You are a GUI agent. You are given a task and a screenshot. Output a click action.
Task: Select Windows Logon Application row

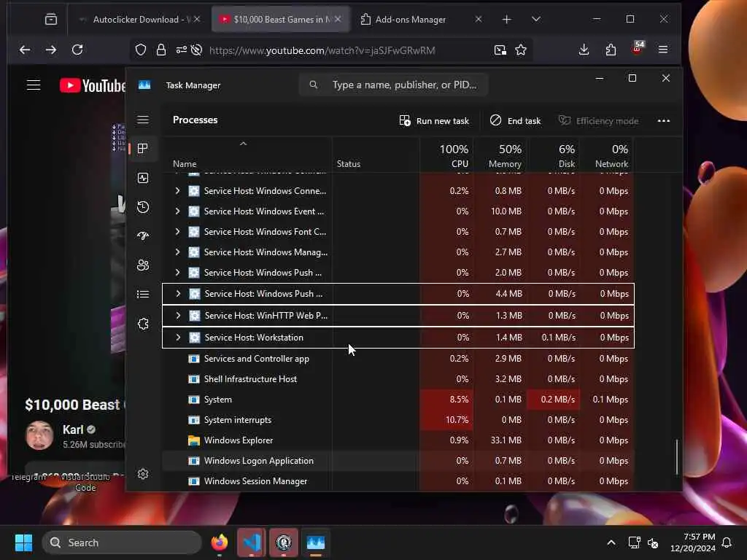[398, 461]
